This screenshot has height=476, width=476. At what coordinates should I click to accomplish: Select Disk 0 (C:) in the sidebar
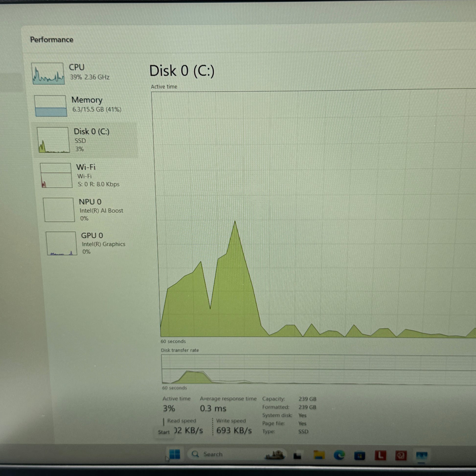85,140
